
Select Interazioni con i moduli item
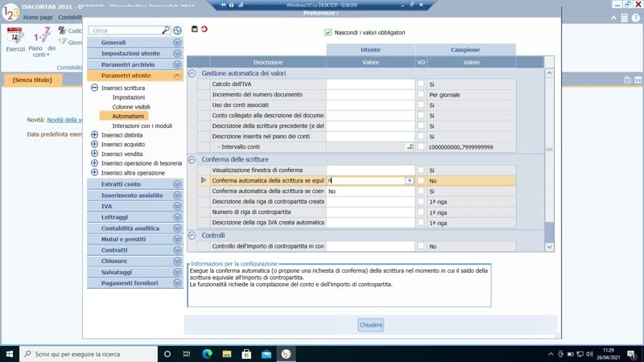(x=142, y=125)
